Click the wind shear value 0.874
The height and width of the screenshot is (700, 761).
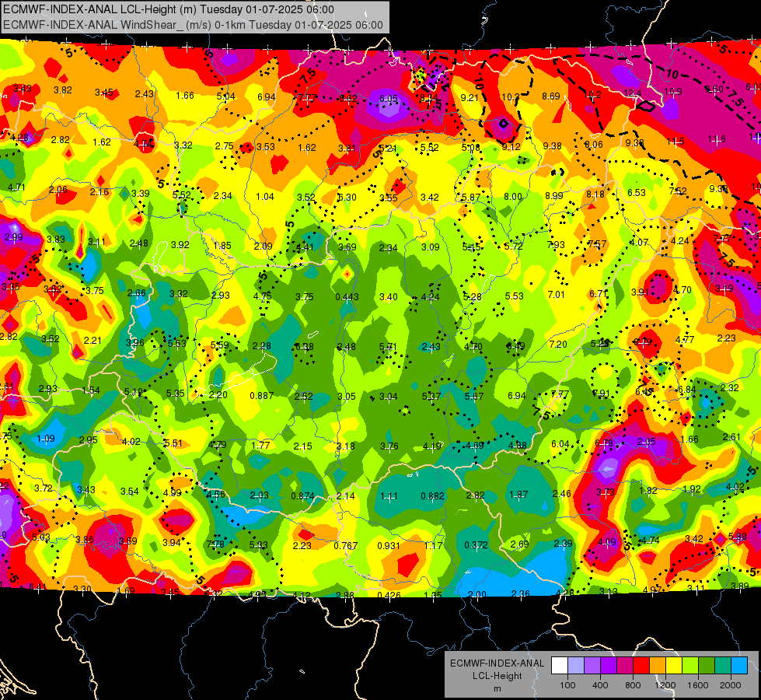302,496
